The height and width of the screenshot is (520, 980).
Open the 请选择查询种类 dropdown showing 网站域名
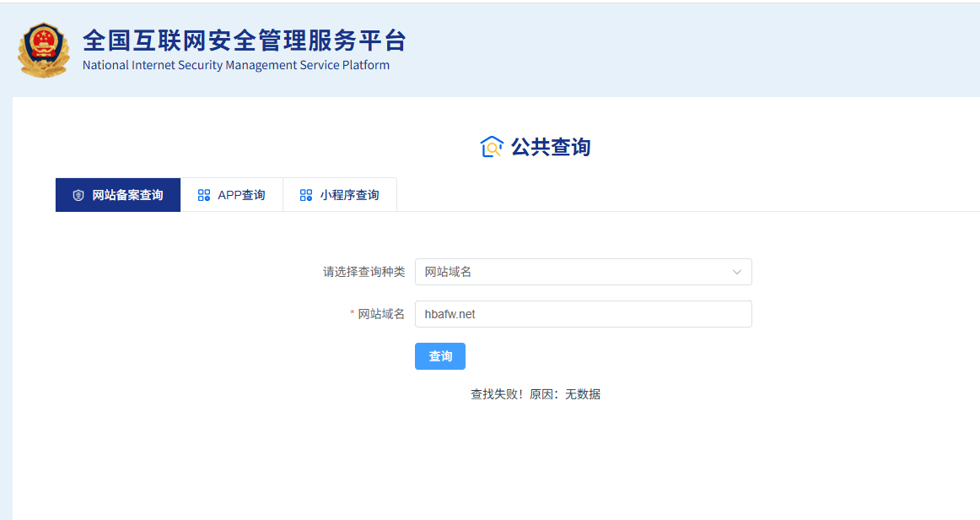(x=573, y=272)
